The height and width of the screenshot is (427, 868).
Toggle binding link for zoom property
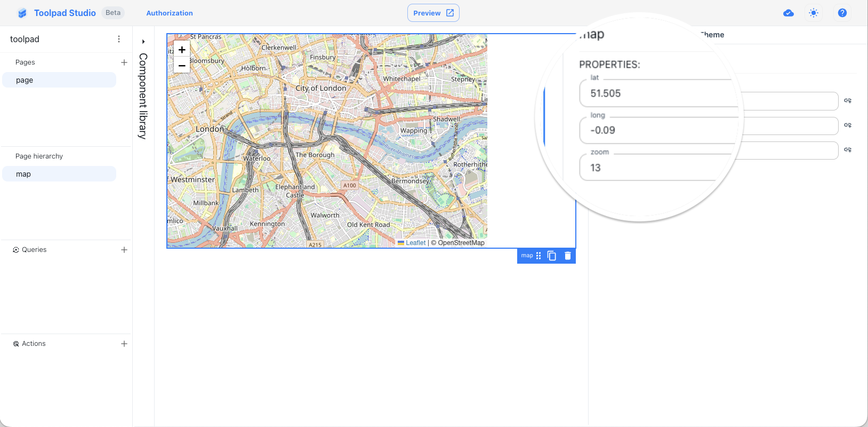[848, 150]
